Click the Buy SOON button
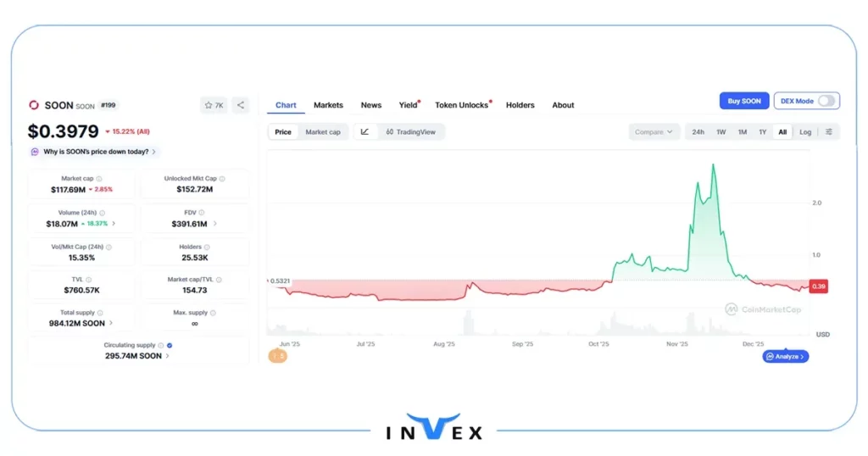 point(744,101)
